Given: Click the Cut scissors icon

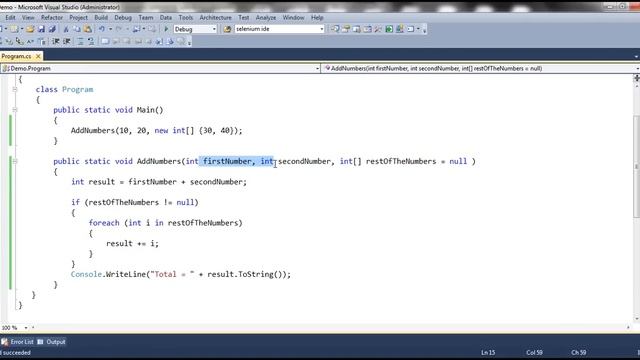Looking at the screenshot, I should click(66, 29).
